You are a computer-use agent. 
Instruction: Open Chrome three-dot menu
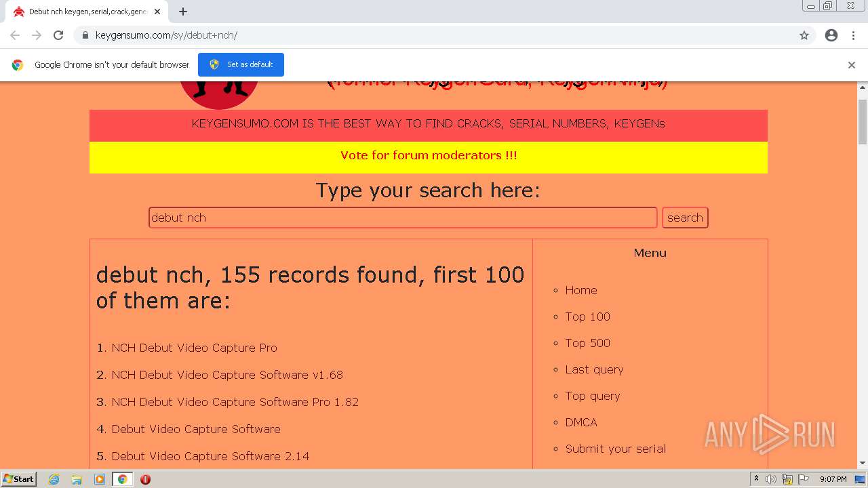[853, 35]
